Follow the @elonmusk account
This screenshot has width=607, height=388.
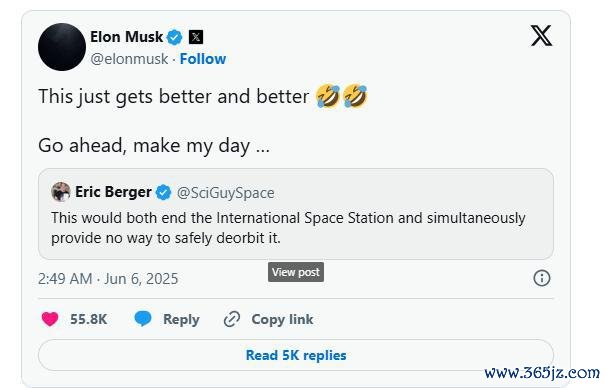click(x=203, y=59)
